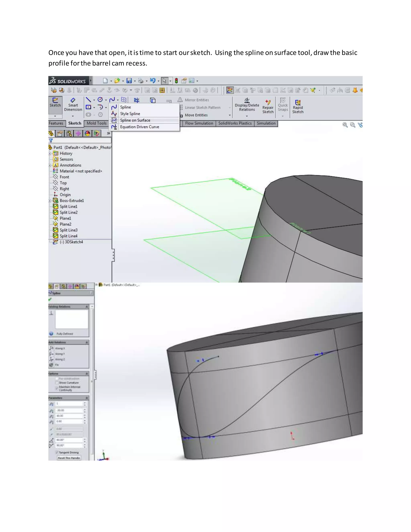The width and height of the screenshot is (411, 532).
Task: Click the Reset This Handle button
Action: 69,458
